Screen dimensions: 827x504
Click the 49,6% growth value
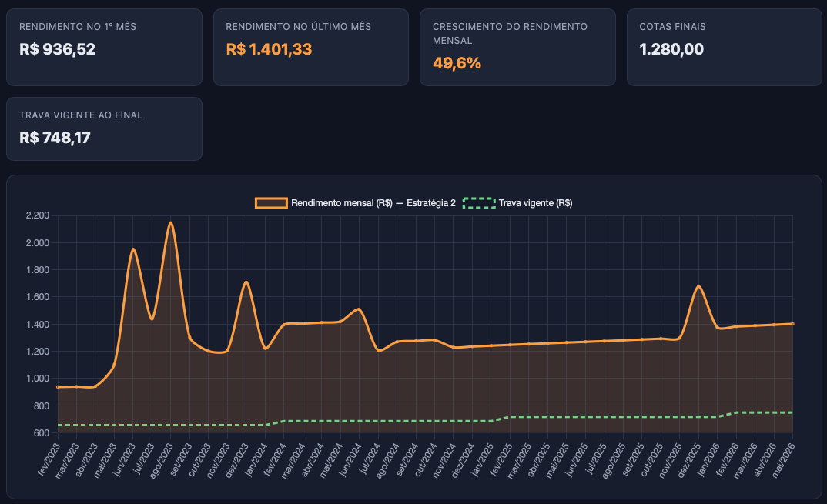pos(457,63)
